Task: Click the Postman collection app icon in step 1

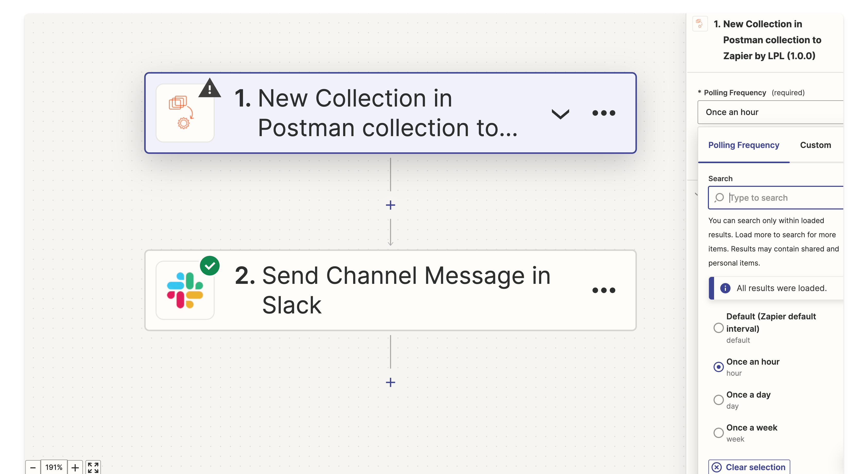Action: (185, 113)
